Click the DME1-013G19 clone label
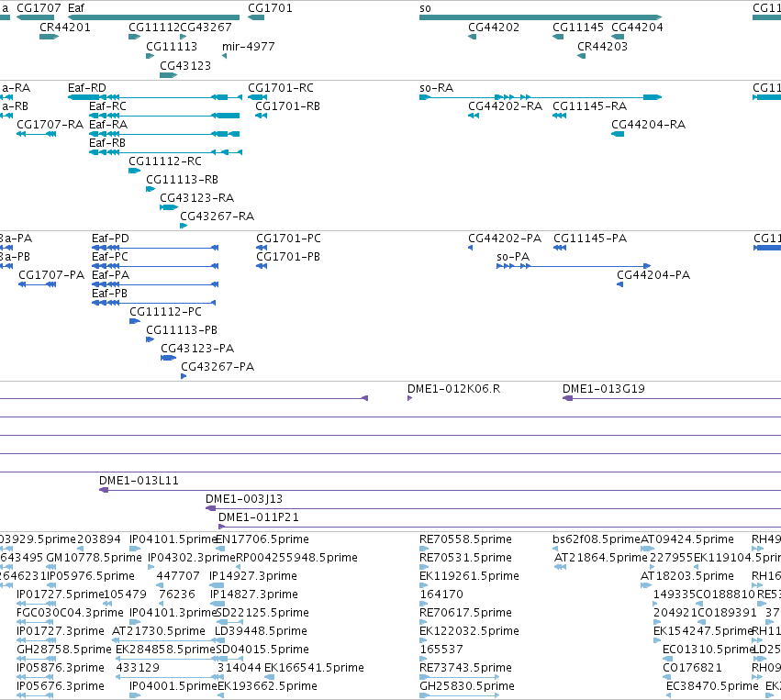The width and height of the screenshot is (781, 700). click(x=604, y=389)
